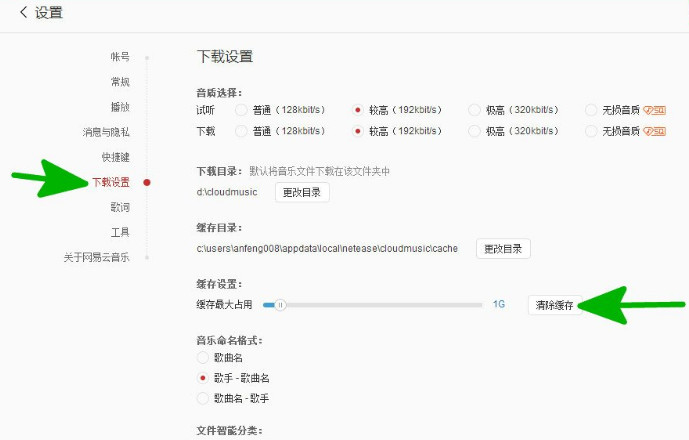Click the cache size slider handle
The width and height of the screenshot is (689, 440).
280,305
